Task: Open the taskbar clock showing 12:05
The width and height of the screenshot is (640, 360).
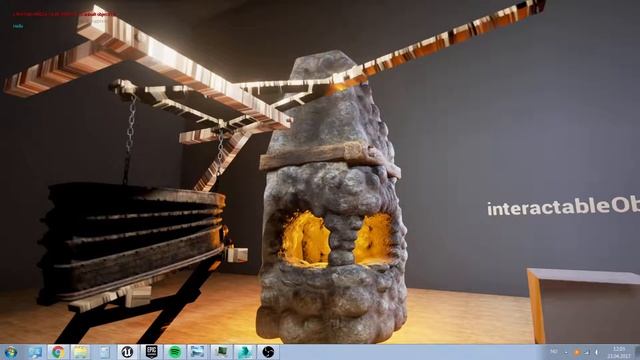Action: pos(619,352)
